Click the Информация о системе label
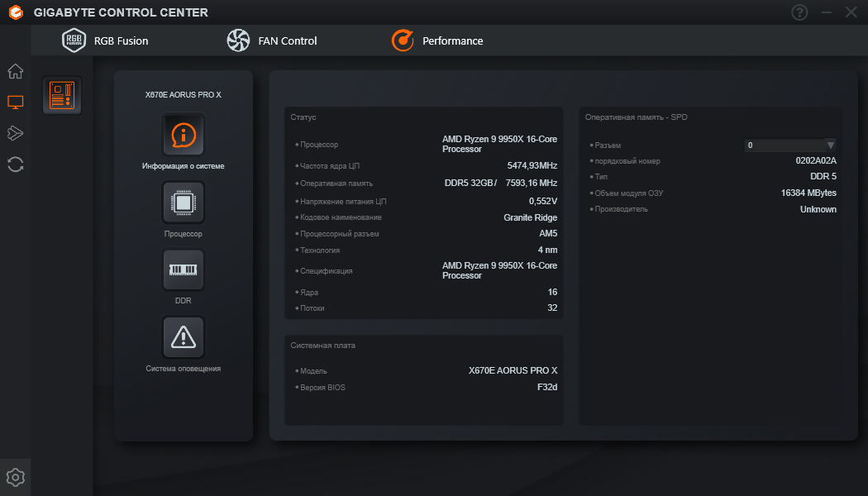The width and height of the screenshot is (868, 496). point(184,166)
